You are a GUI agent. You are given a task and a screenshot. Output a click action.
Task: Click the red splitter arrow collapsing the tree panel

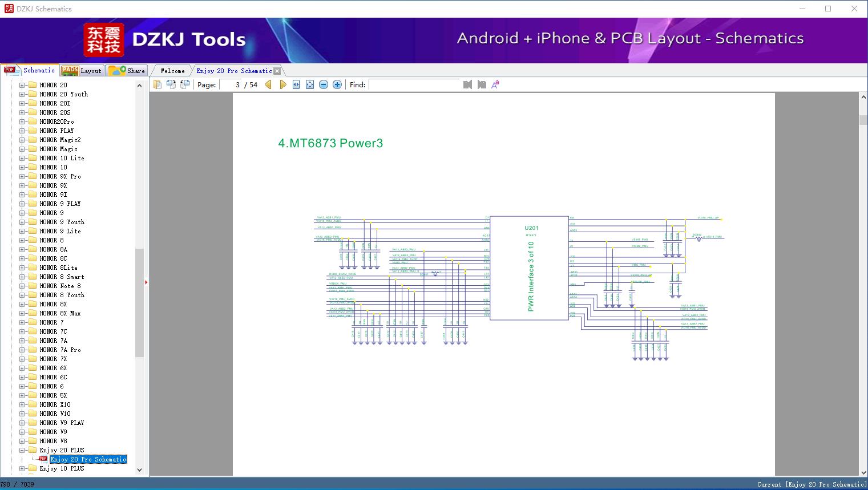pyautogui.click(x=146, y=282)
